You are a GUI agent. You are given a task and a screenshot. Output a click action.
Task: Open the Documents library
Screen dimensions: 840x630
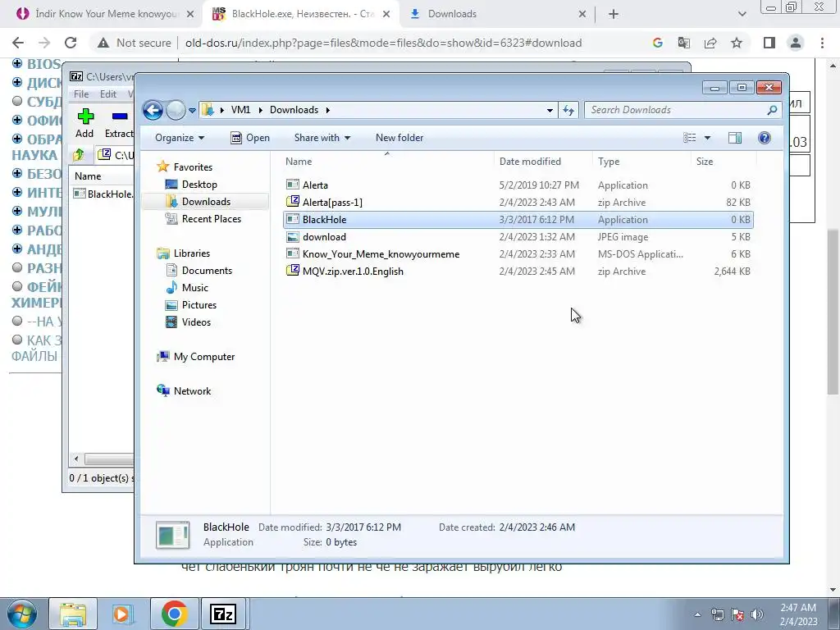[199, 271]
